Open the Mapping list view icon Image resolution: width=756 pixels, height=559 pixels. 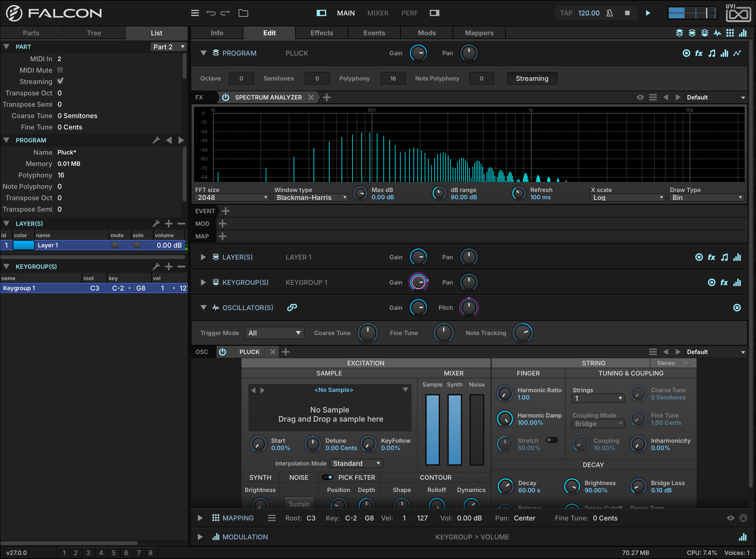271,518
